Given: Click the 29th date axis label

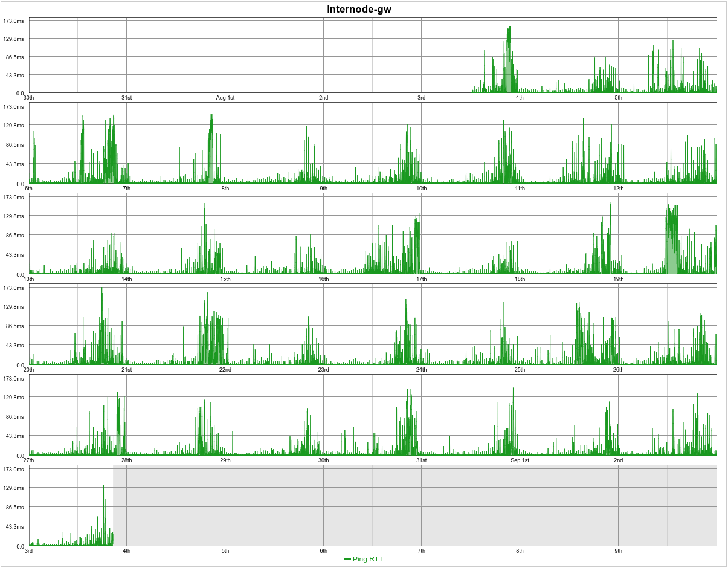Looking at the screenshot, I should 225,460.
